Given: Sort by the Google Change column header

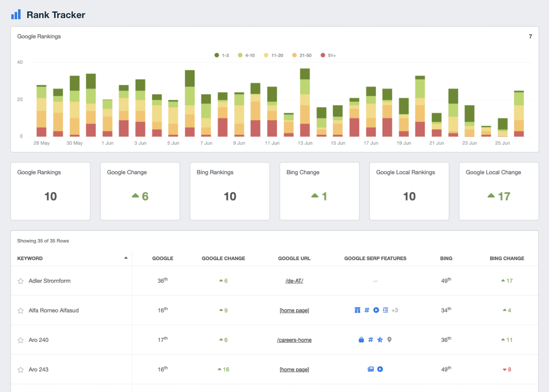Looking at the screenshot, I should coord(223,258).
